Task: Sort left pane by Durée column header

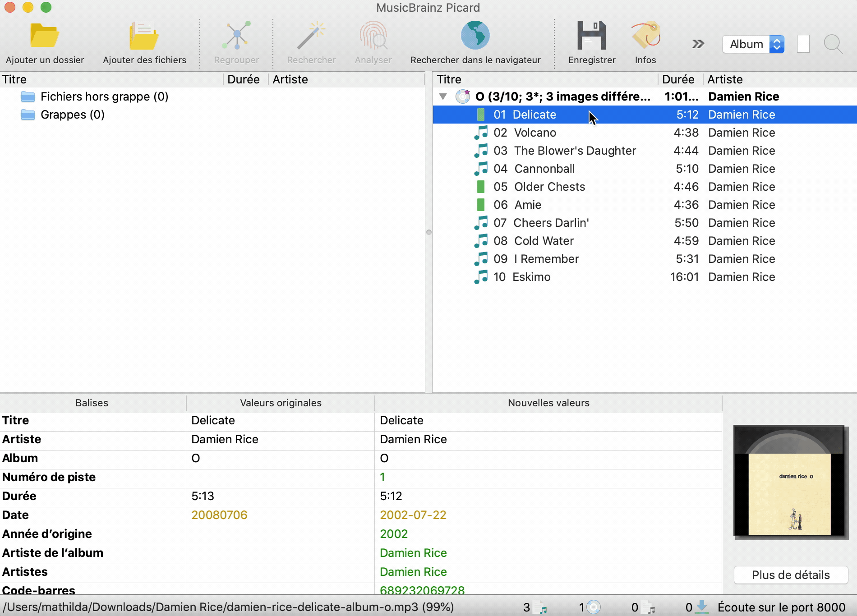Action: click(x=246, y=79)
